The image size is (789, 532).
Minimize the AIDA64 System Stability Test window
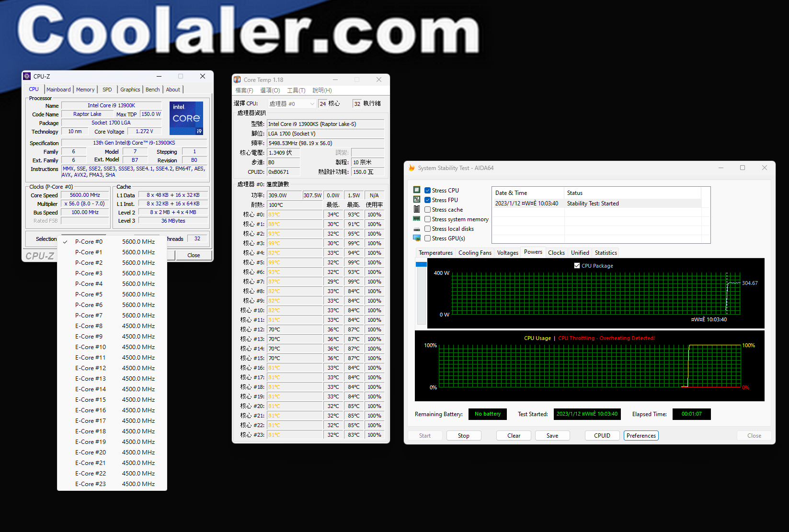click(x=721, y=168)
